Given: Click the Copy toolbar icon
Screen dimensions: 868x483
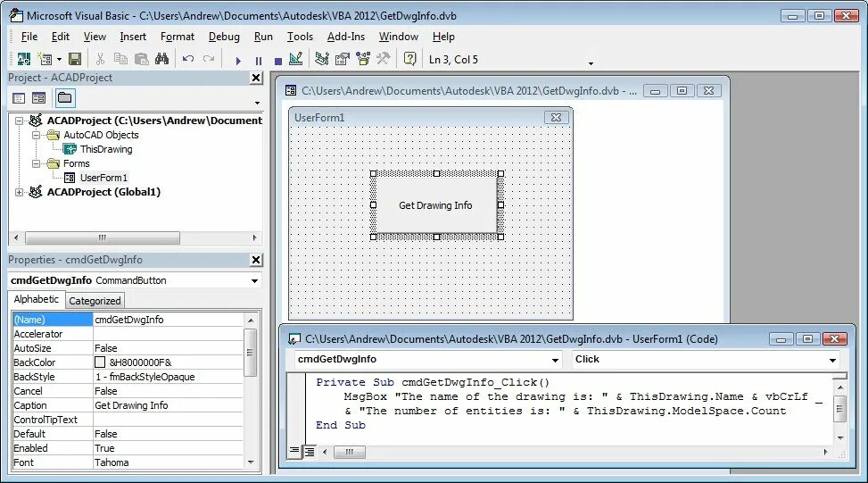Looking at the screenshot, I should 120,59.
